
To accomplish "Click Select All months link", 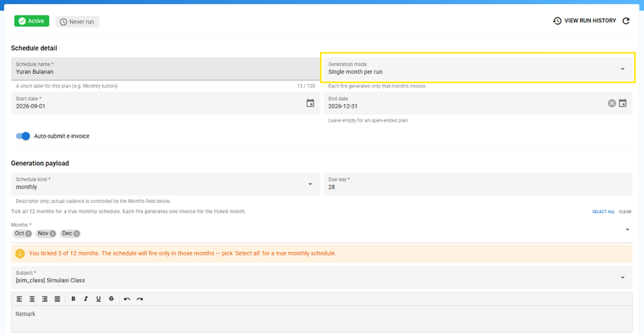I will tap(603, 212).
